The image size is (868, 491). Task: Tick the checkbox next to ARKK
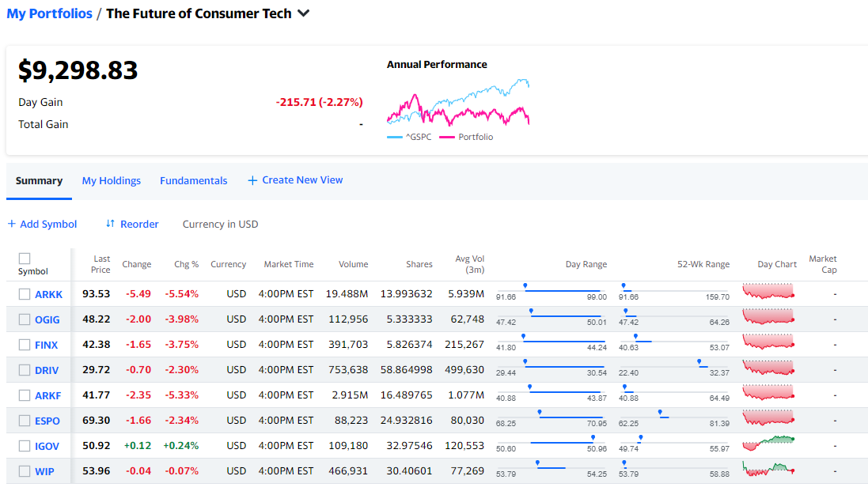click(25, 294)
